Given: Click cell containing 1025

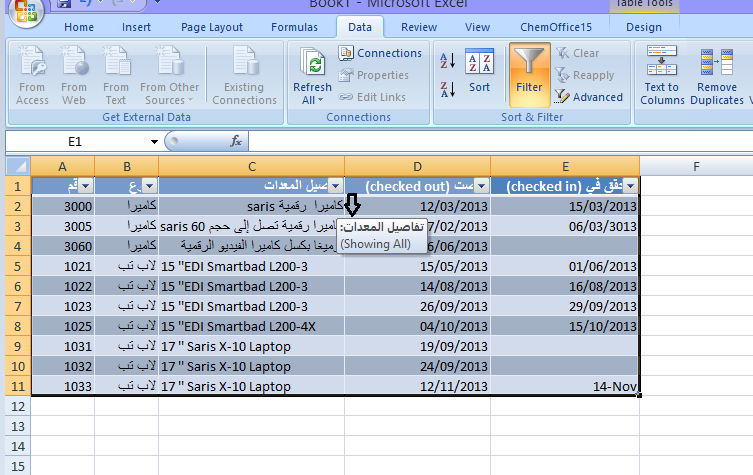Looking at the screenshot, I should [x=63, y=326].
